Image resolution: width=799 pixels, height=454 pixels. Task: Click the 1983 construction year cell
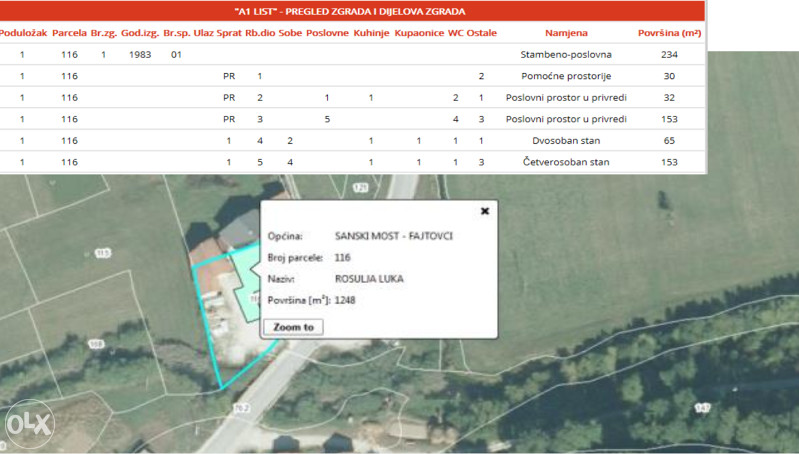140,54
